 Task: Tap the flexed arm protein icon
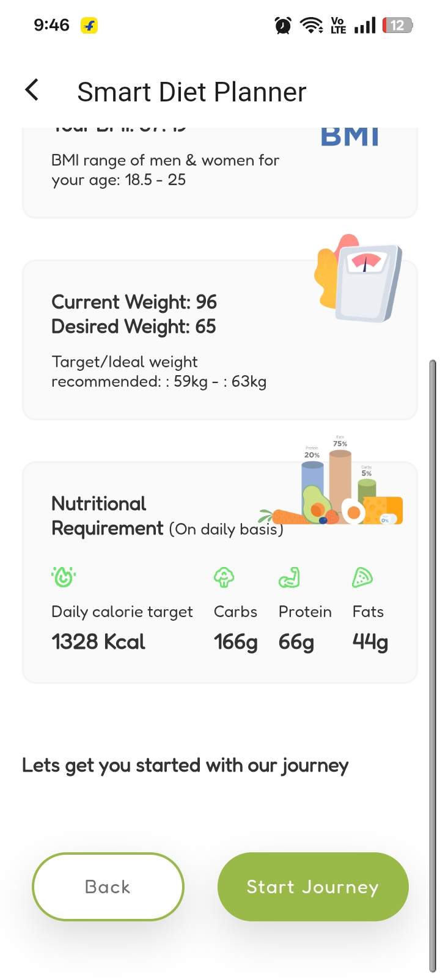click(289, 577)
